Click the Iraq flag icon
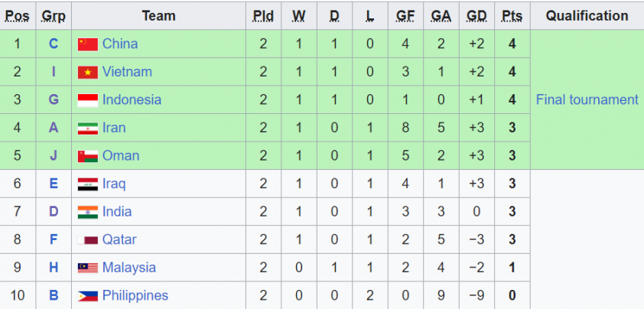Screen dimensions: 644x309 pos(88,184)
